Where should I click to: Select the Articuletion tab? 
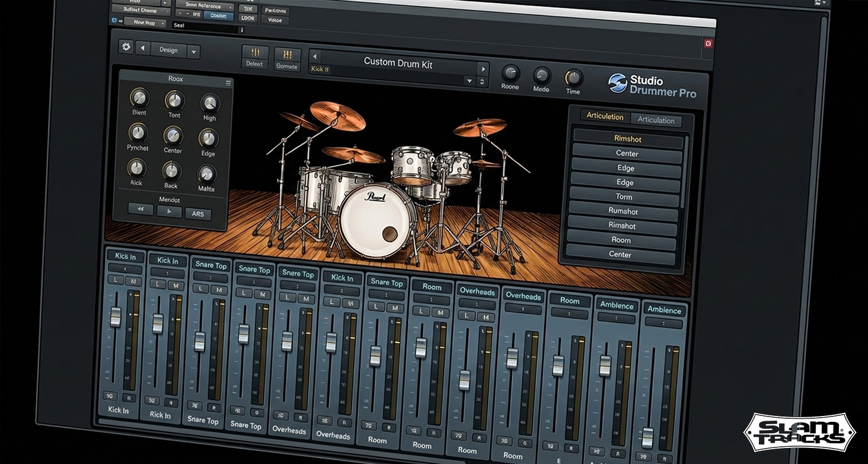[x=604, y=116]
